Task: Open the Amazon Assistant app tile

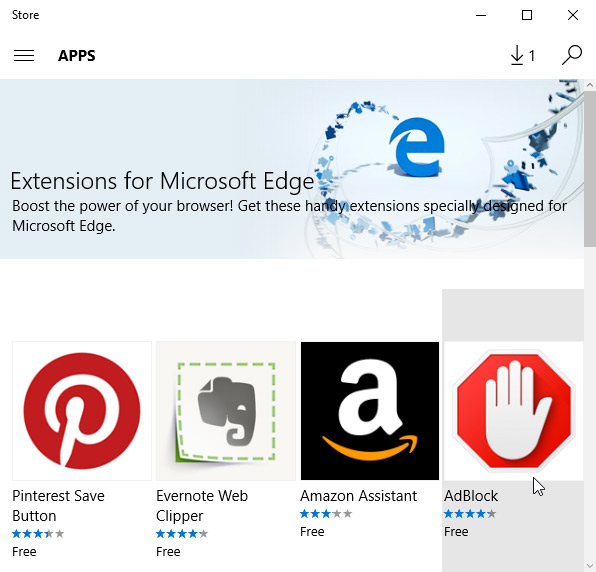Action: pyautogui.click(x=370, y=411)
